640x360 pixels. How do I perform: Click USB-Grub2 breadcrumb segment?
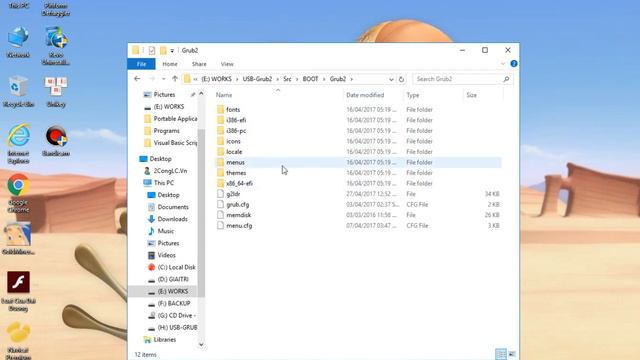257,79
